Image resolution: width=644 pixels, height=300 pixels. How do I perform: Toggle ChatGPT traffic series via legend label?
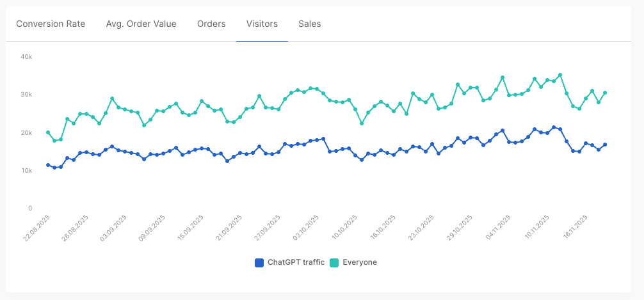296,262
